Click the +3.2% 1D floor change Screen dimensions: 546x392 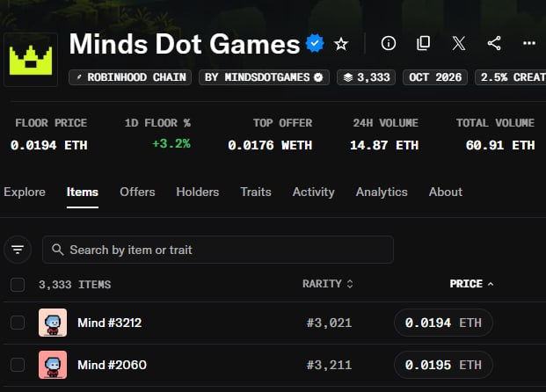(171, 143)
